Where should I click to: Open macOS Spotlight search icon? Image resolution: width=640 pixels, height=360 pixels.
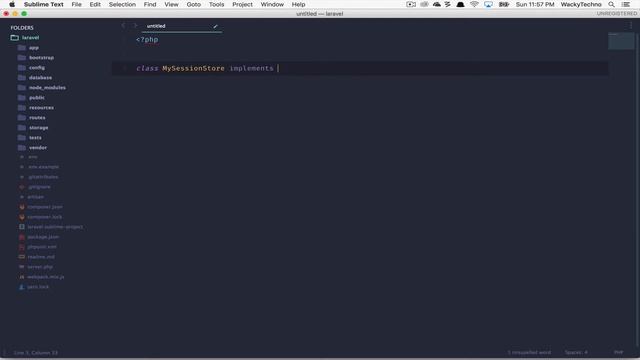[611, 4]
